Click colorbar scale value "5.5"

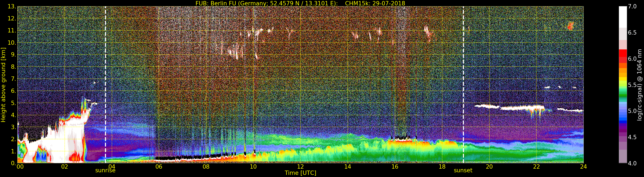coord(632,85)
